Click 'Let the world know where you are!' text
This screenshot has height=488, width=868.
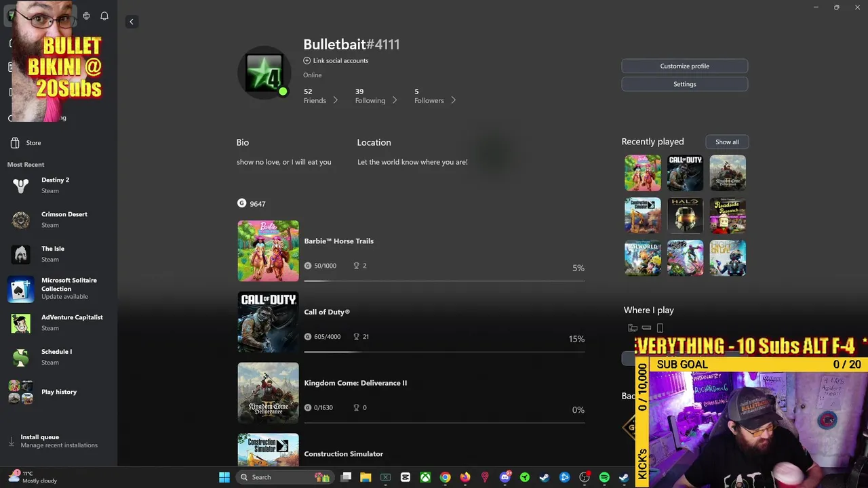412,162
